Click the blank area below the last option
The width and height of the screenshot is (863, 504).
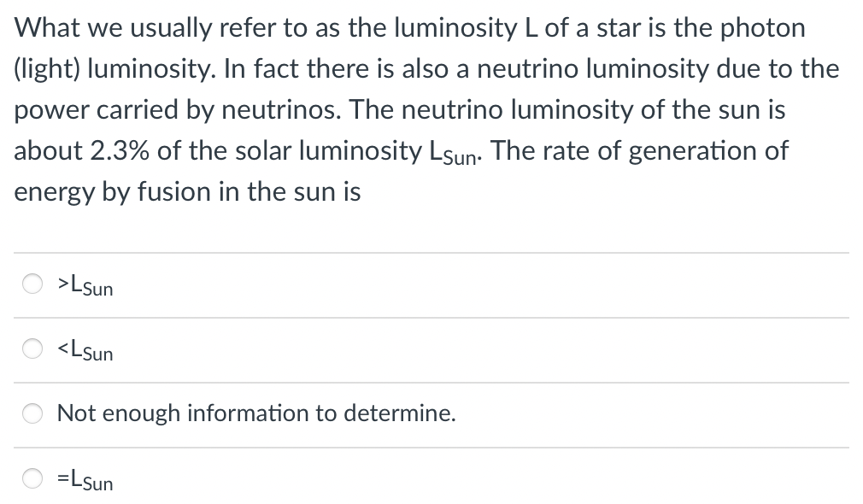pos(427,500)
